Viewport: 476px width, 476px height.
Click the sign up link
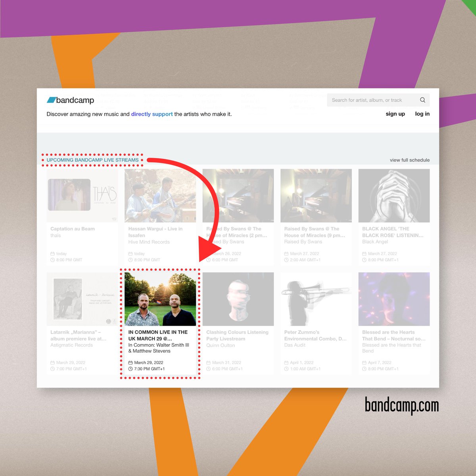395,114
